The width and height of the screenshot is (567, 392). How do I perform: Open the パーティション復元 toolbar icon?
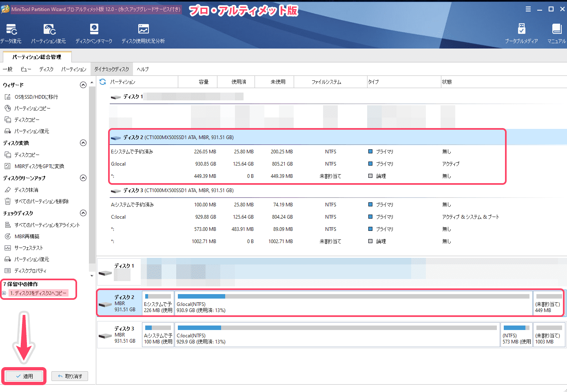click(x=49, y=33)
